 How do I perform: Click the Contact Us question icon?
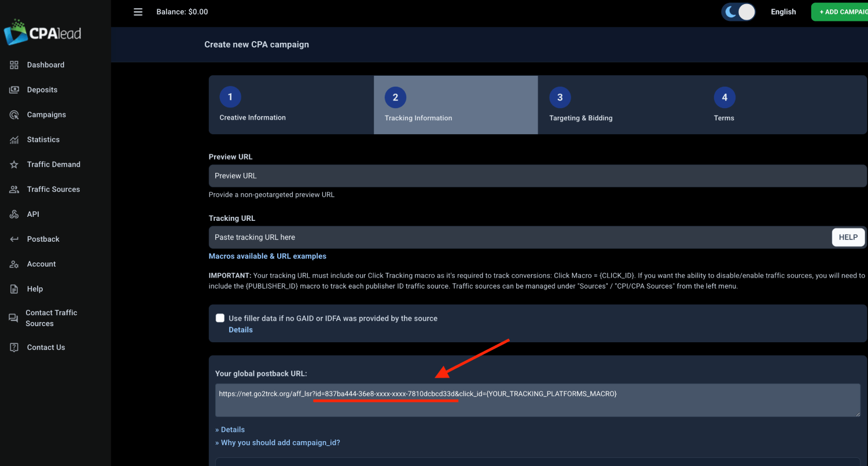[14, 347]
